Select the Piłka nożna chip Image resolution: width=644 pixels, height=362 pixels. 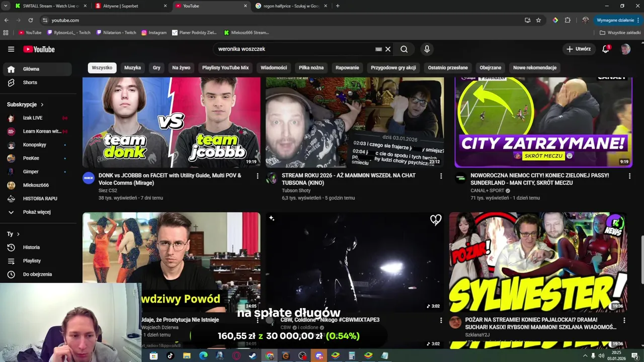pos(311,67)
